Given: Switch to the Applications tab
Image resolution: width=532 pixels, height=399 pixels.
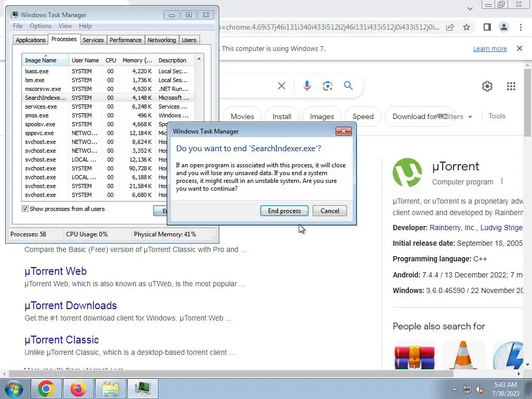Looking at the screenshot, I should [31, 40].
